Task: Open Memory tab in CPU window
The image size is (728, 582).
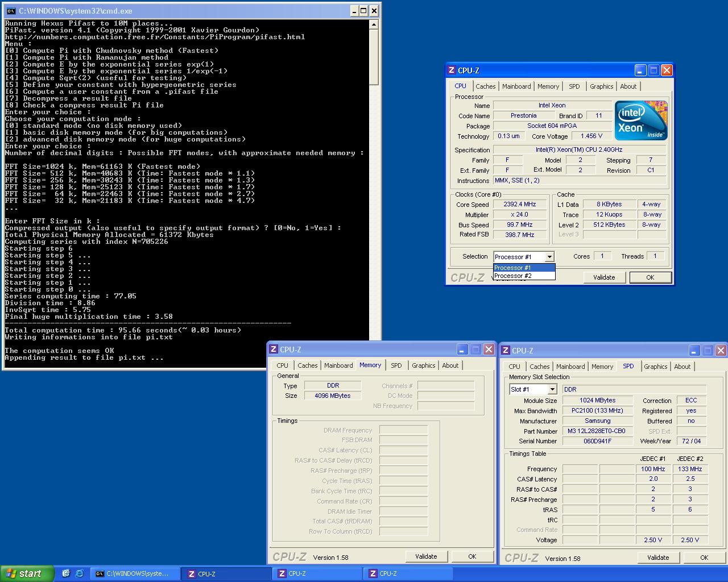Action: [548, 86]
